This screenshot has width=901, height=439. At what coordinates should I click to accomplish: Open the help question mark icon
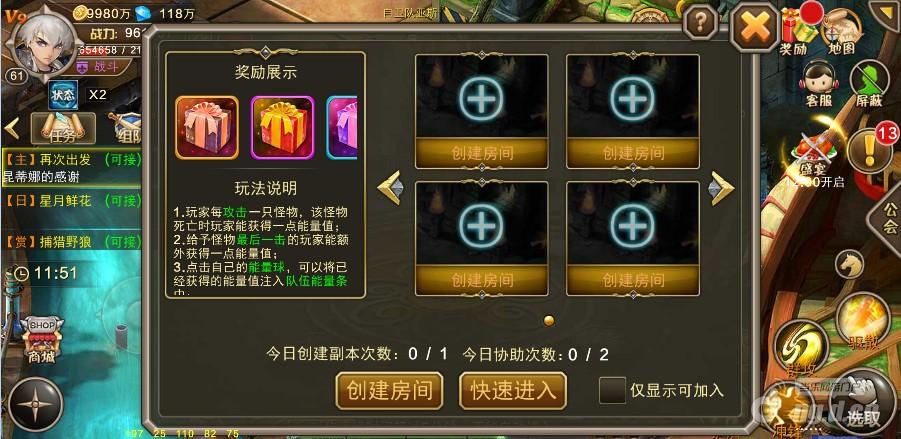(x=699, y=23)
